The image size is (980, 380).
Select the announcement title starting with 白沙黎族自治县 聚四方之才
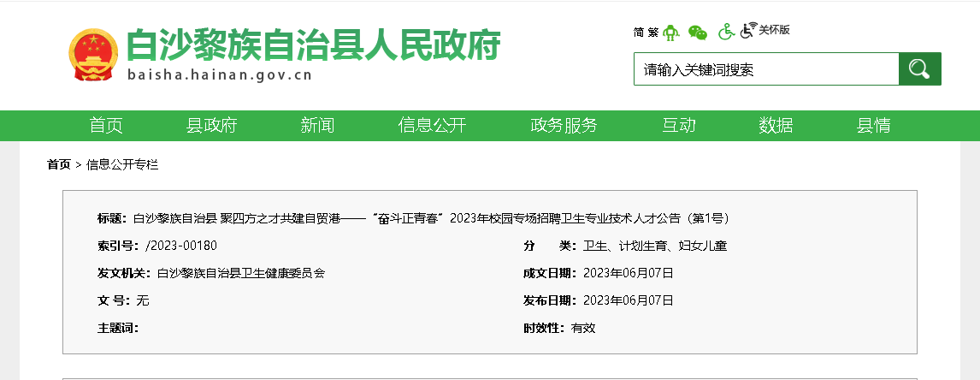[431, 218]
